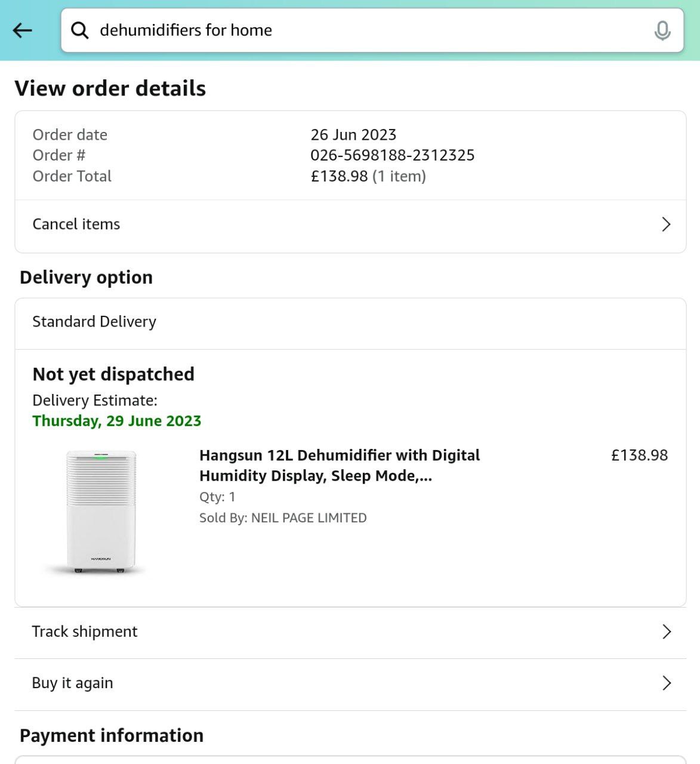
Task: Click the order number 026-5698188-2312325
Action: coord(392,155)
